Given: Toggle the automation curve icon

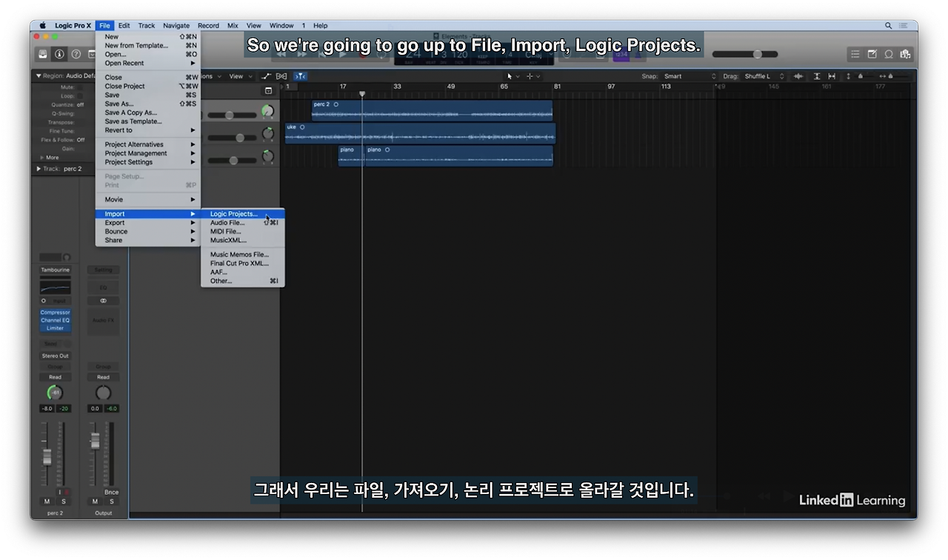Looking at the screenshot, I should pyautogui.click(x=267, y=76).
